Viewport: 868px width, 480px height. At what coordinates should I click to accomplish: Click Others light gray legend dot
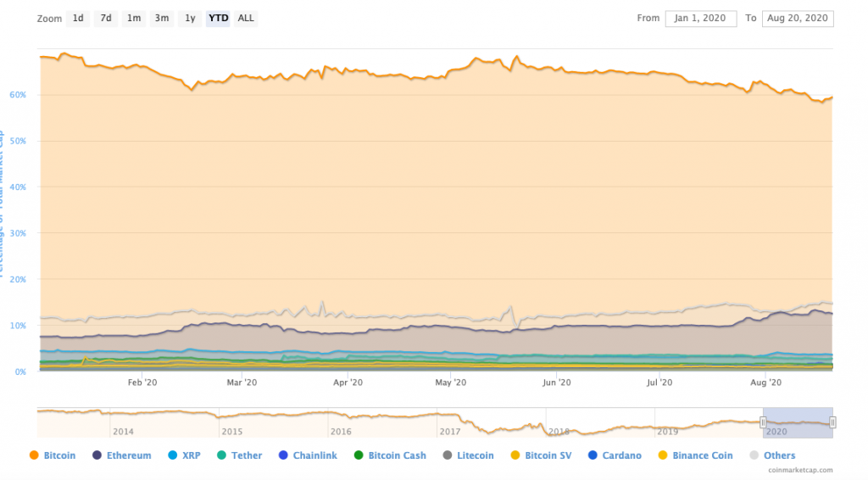point(754,455)
